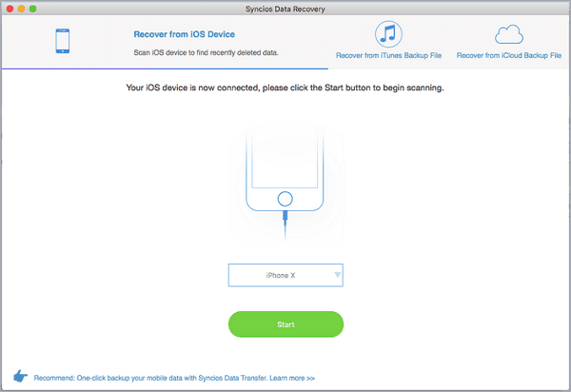This screenshot has height=392, width=571.
Task: Switch to Recover from iCloud Backup File
Action: (509, 55)
